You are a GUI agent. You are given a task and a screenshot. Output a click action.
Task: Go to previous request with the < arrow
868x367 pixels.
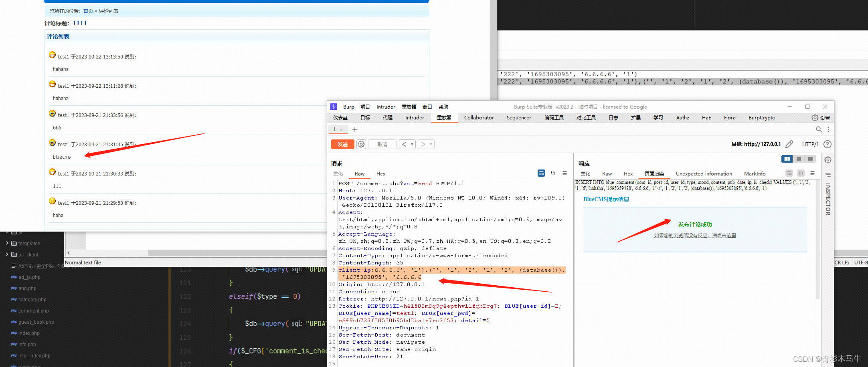(x=404, y=144)
